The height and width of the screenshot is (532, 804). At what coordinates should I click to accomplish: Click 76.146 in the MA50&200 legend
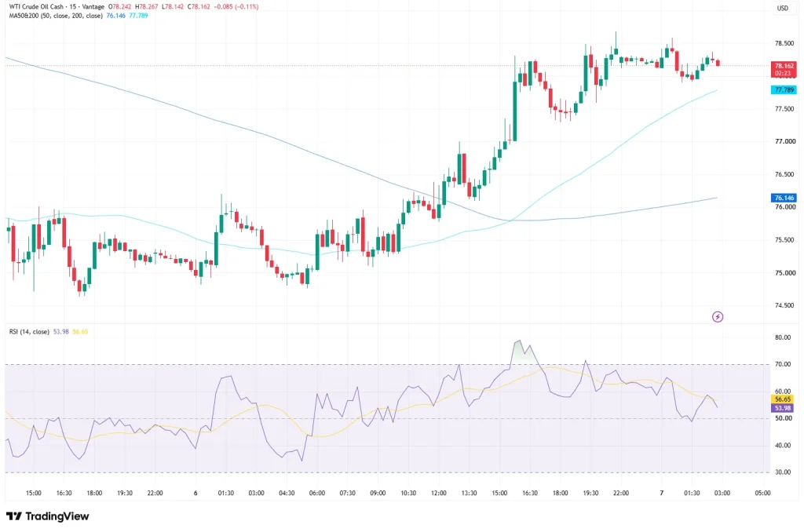116,16
